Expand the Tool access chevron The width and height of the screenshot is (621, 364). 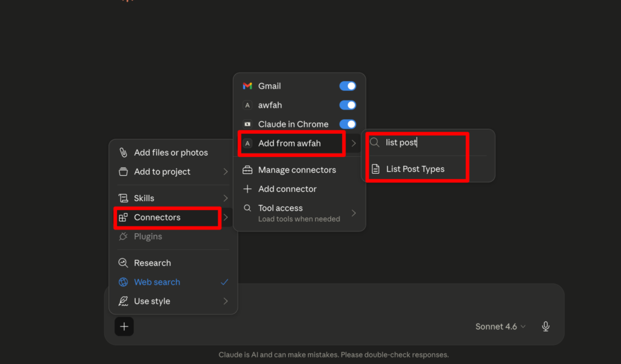tap(354, 213)
